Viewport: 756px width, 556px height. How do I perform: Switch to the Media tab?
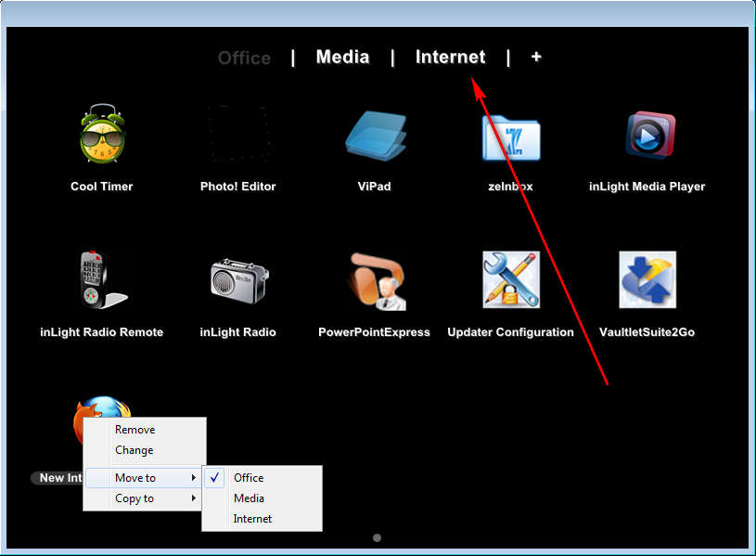click(342, 57)
